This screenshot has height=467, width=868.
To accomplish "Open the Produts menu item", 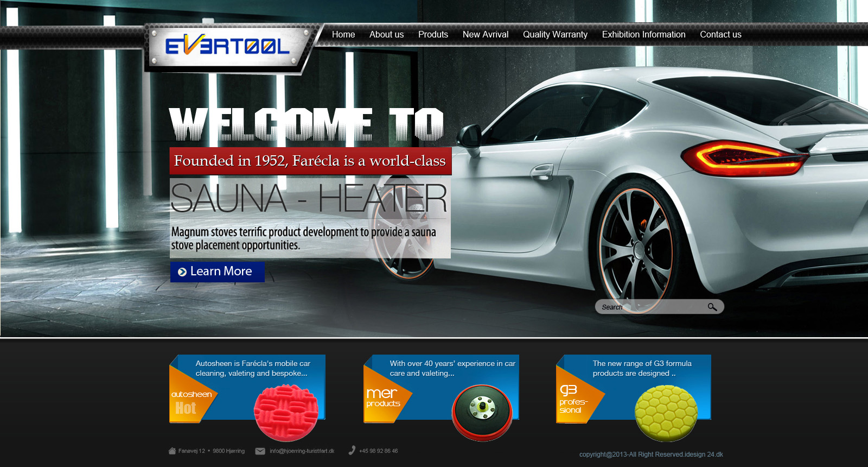I will [433, 34].
